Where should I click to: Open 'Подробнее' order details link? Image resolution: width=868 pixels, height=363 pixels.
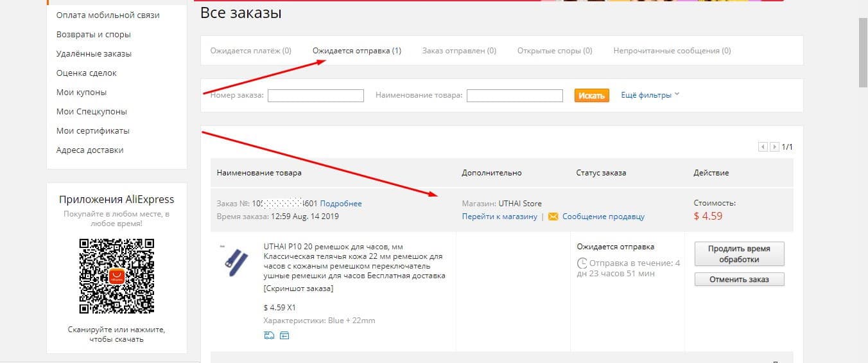point(341,204)
